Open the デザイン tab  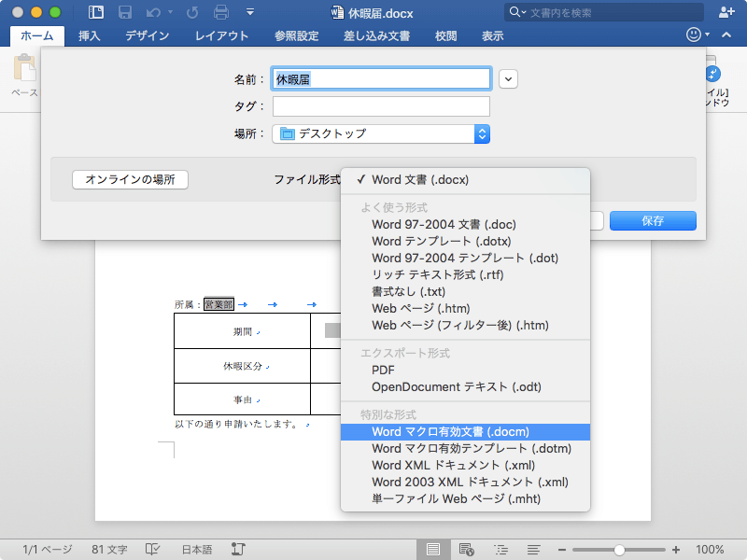tap(148, 35)
